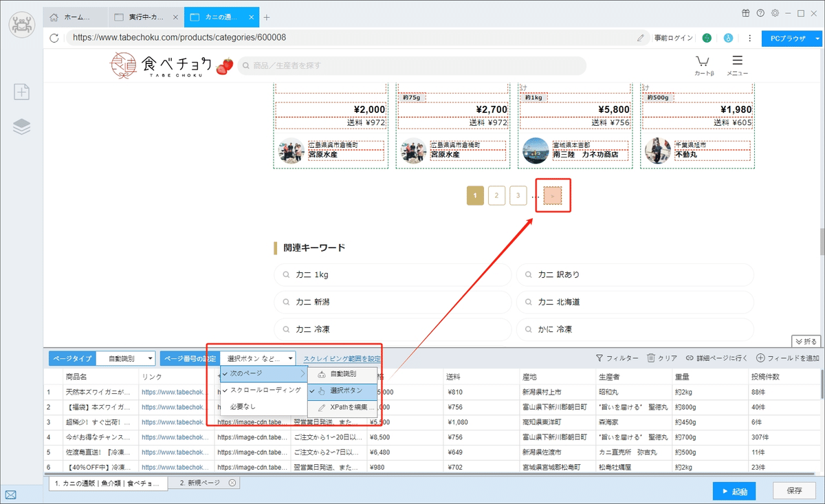Image resolution: width=825 pixels, height=504 pixels.
Task: Click the 商品／生産者を探す search box
Action: [x=411, y=66]
